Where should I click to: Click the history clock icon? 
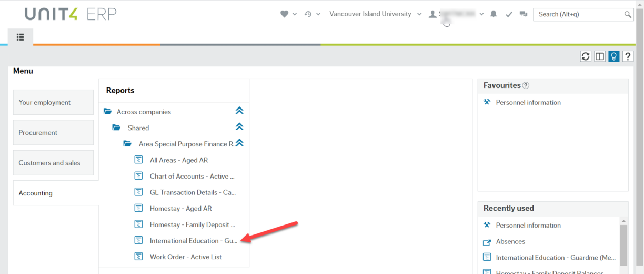(x=308, y=14)
